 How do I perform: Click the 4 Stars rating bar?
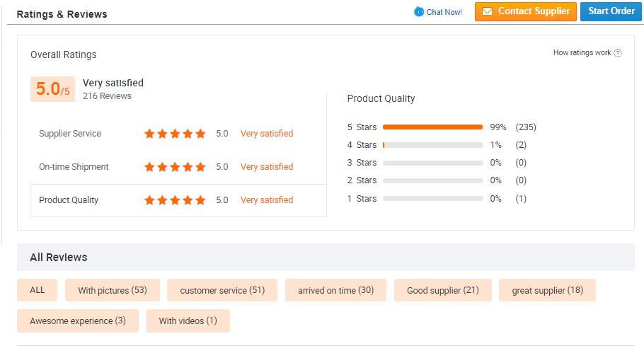pyautogui.click(x=432, y=145)
